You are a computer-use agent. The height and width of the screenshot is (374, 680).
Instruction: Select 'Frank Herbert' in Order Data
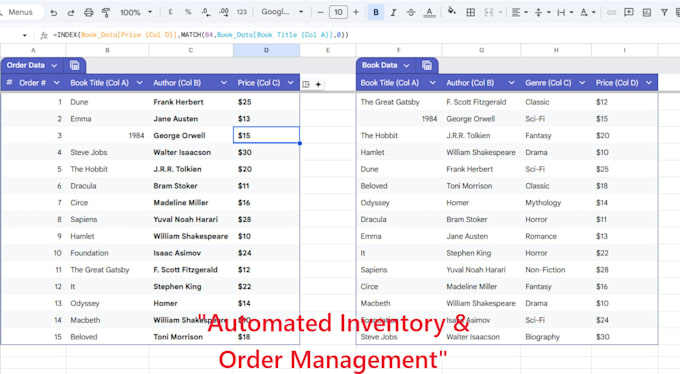(178, 102)
